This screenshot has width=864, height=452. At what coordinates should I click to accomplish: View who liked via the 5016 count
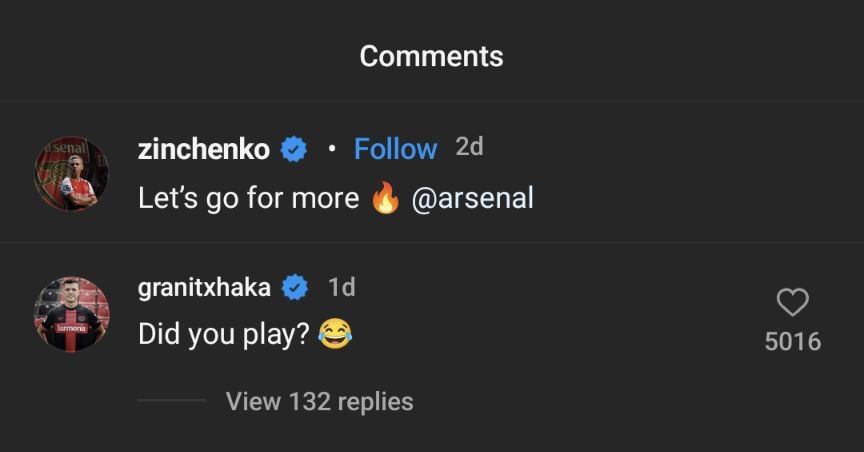792,342
